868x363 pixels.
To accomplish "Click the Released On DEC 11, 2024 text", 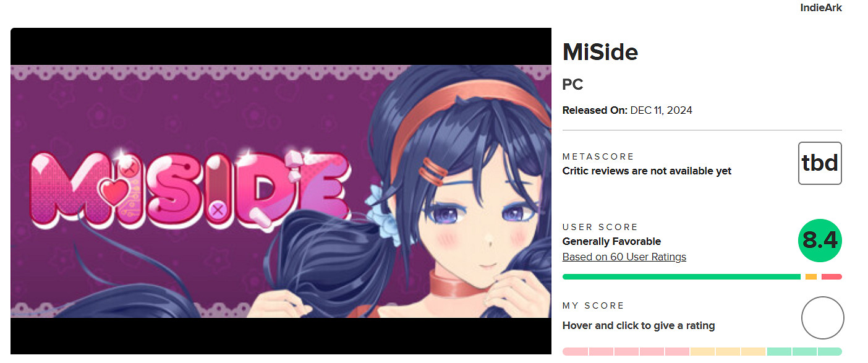I will click(x=627, y=110).
